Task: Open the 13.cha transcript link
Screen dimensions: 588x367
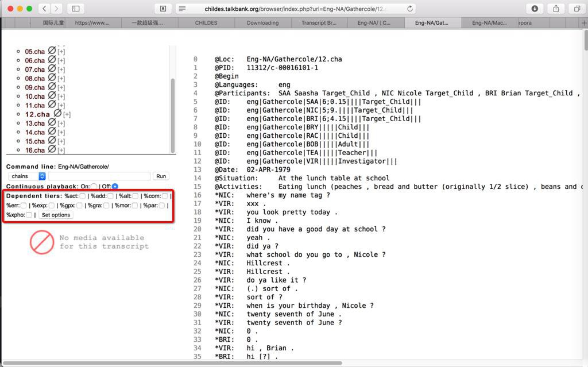Action: coord(35,123)
